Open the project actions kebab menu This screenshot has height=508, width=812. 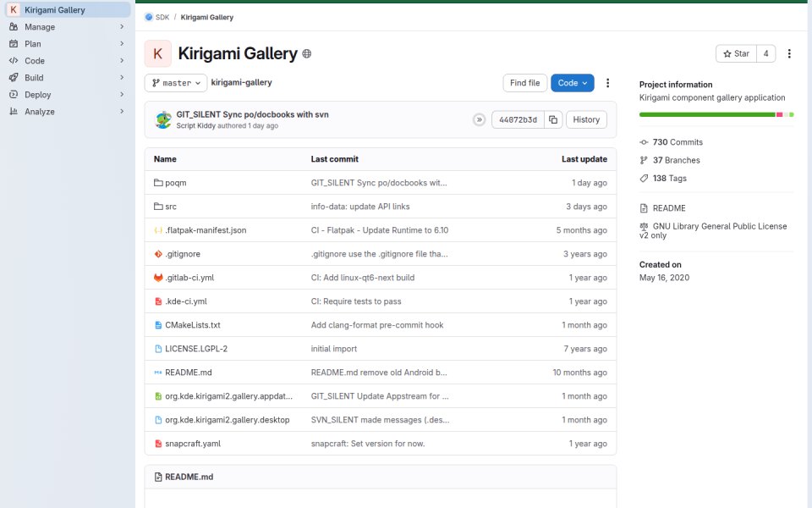click(789, 53)
